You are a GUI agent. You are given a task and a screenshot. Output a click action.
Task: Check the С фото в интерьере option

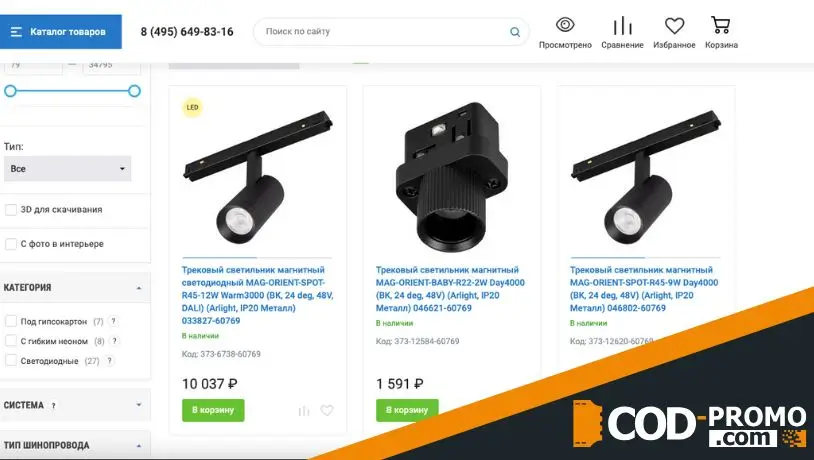tap(11, 244)
